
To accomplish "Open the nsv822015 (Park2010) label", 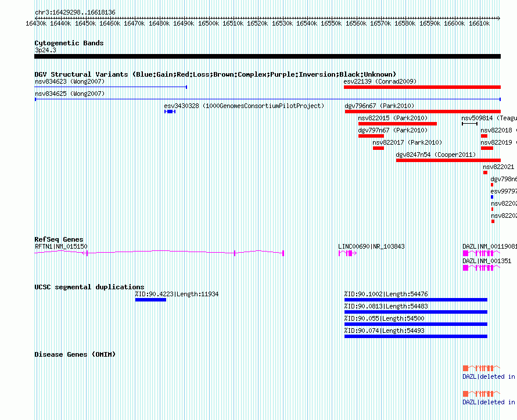I will pos(393,118).
